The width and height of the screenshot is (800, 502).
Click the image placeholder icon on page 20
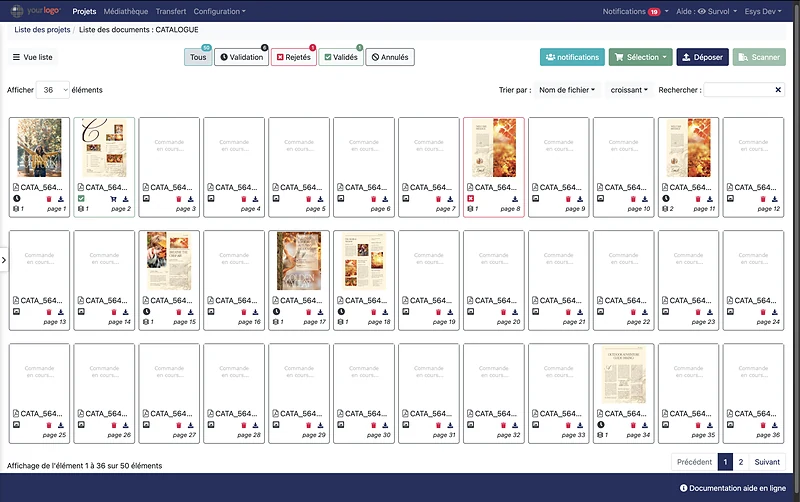pyautogui.click(x=470, y=312)
